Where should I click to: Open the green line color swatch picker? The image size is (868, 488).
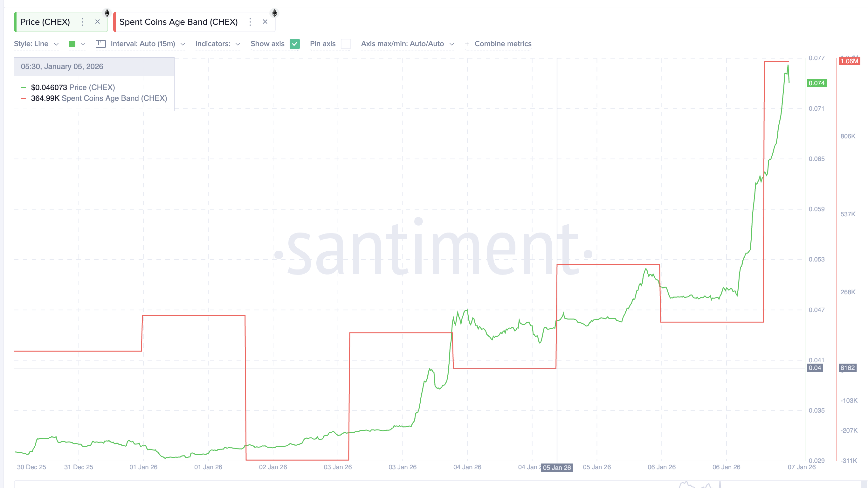click(x=72, y=44)
